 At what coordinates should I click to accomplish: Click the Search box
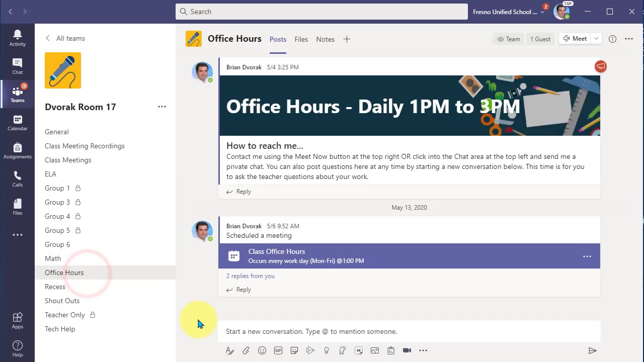pos(321,12)
